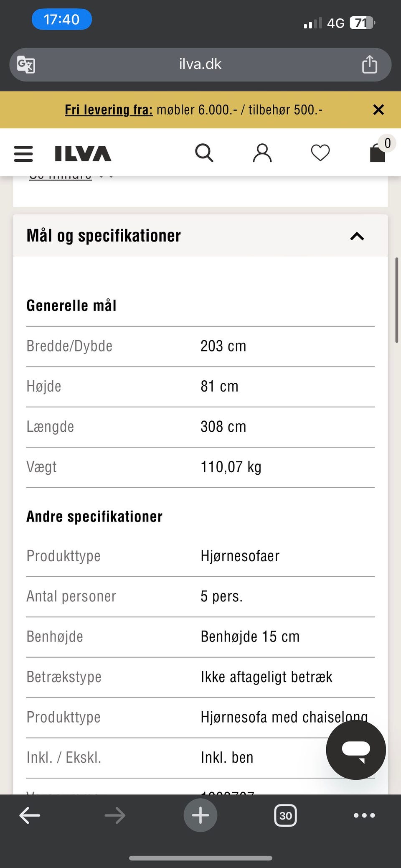
Task: Dismiss the free delivery banner
Action: tap(378, 110)
